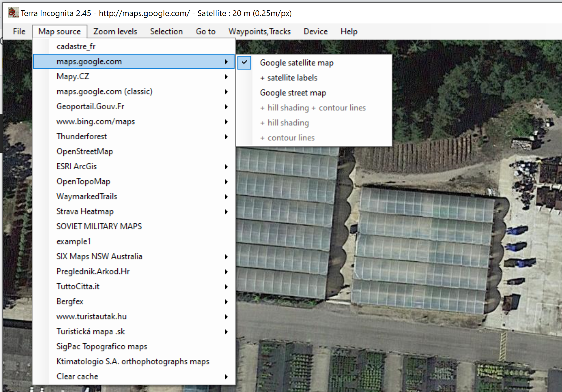
Task: Select hill shading + contour lines option
Action: tap(314, 108)
